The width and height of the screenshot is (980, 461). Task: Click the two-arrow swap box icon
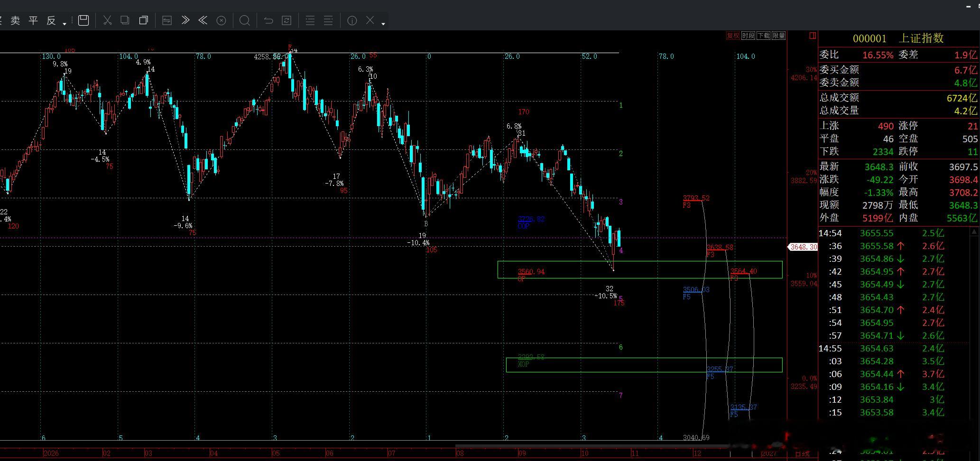[167, 20]
